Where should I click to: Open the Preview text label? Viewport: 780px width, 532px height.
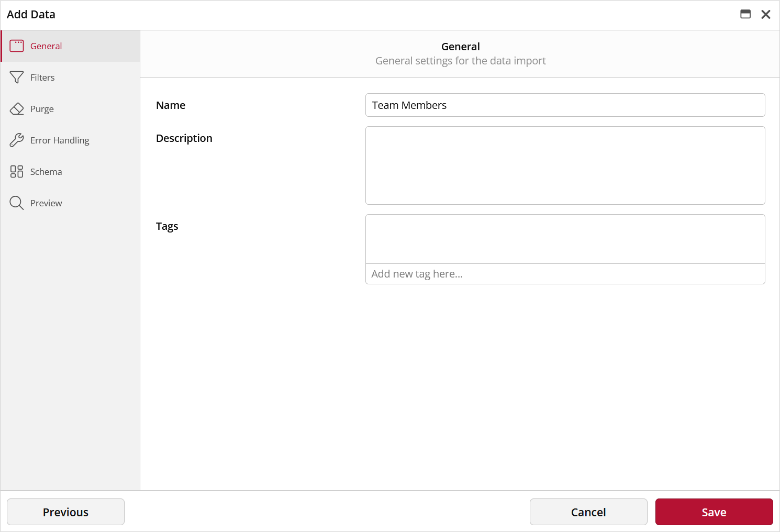(x=46, y=203)
